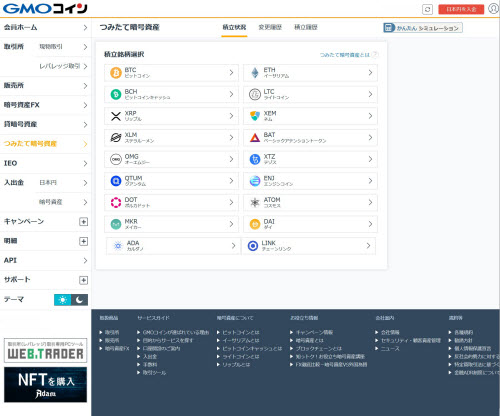Open 貸暗号資産 in the sidebar
The image size is (500, 416).
click(45, 124)
